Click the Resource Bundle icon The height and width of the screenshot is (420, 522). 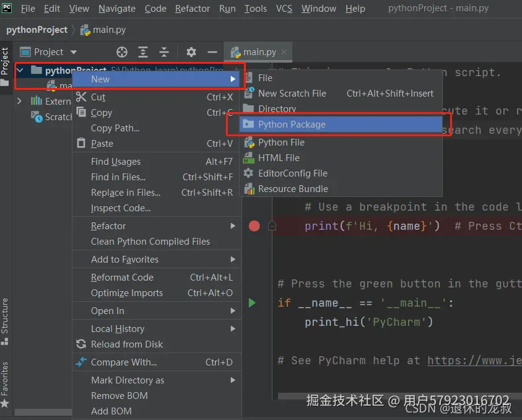(x=249, y=189)
